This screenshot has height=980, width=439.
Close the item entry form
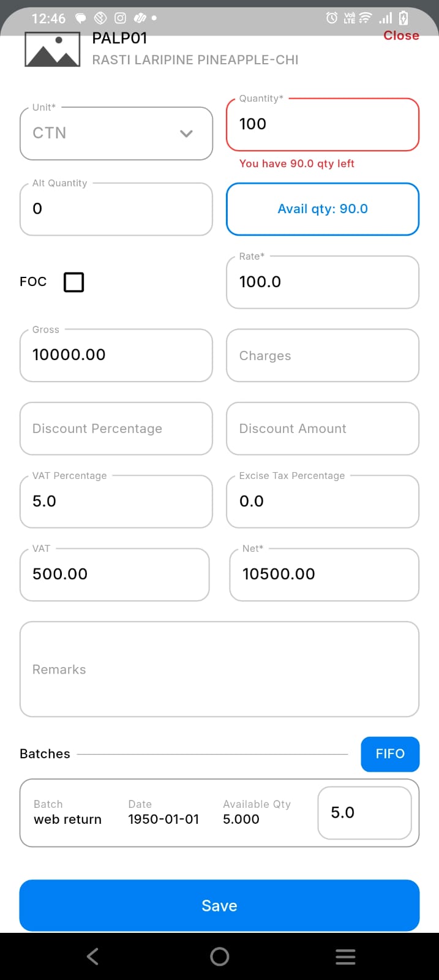(x=401, y=36)
